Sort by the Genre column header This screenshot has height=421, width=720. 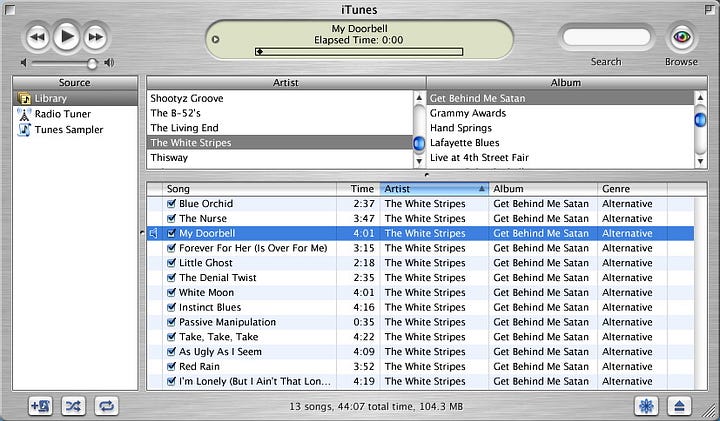632,189
